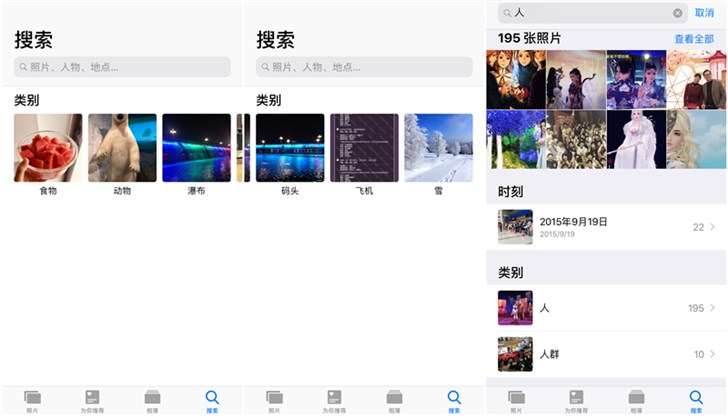The image size is (728, 416).
Task: Open the 食物 category thumbnail
Action: click(x=48, y=148)
